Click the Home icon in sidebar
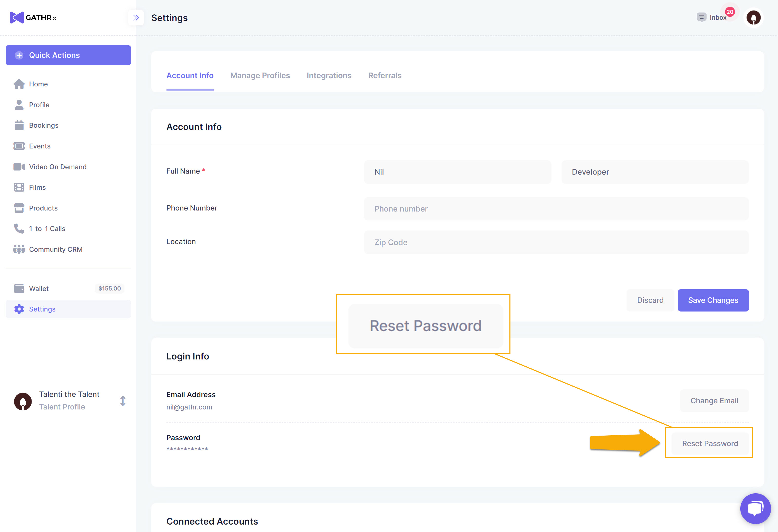This screenshot has width=778, height=532. point(19,84)
